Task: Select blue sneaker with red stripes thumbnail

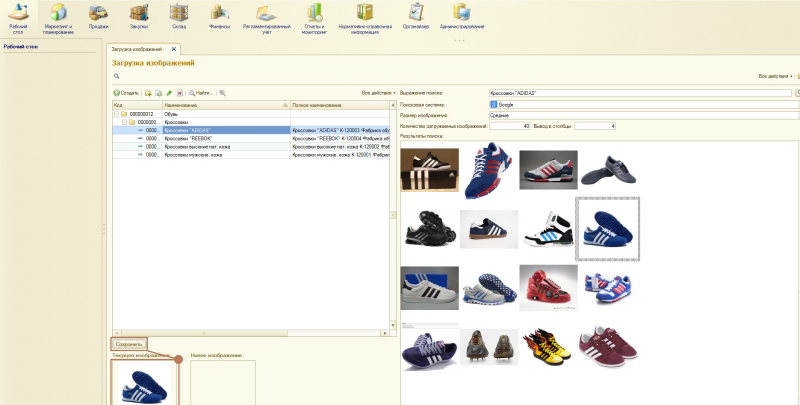Action: click(x=488, y=170)
